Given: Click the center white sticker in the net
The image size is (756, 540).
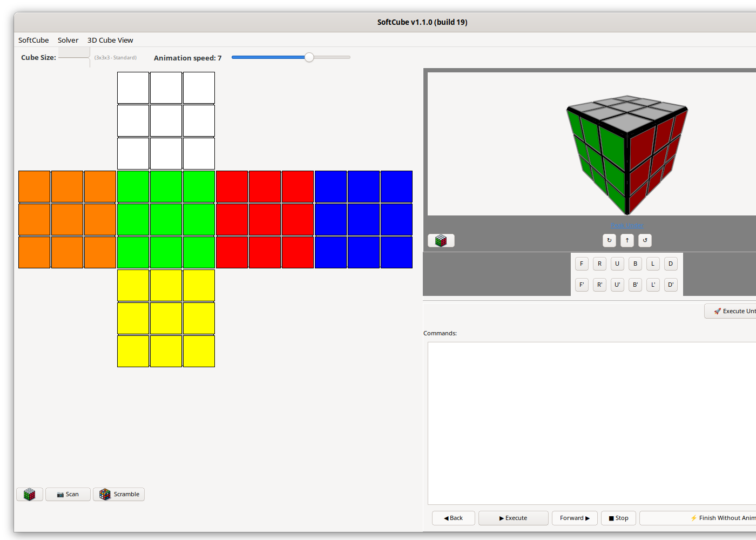Looking at the screenshot, I should [x=166, y=120].
